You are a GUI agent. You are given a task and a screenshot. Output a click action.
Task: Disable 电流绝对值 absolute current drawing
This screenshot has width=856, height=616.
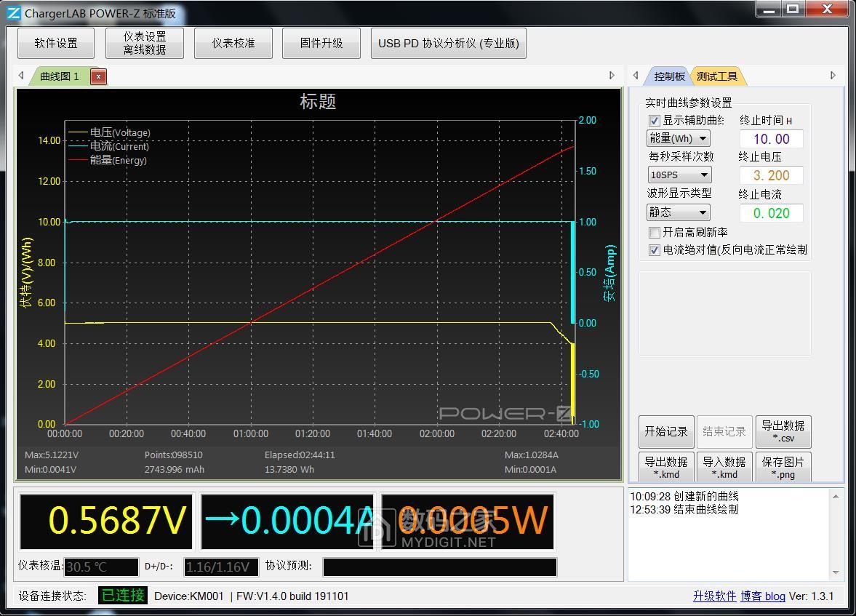[x=653, y=250]
